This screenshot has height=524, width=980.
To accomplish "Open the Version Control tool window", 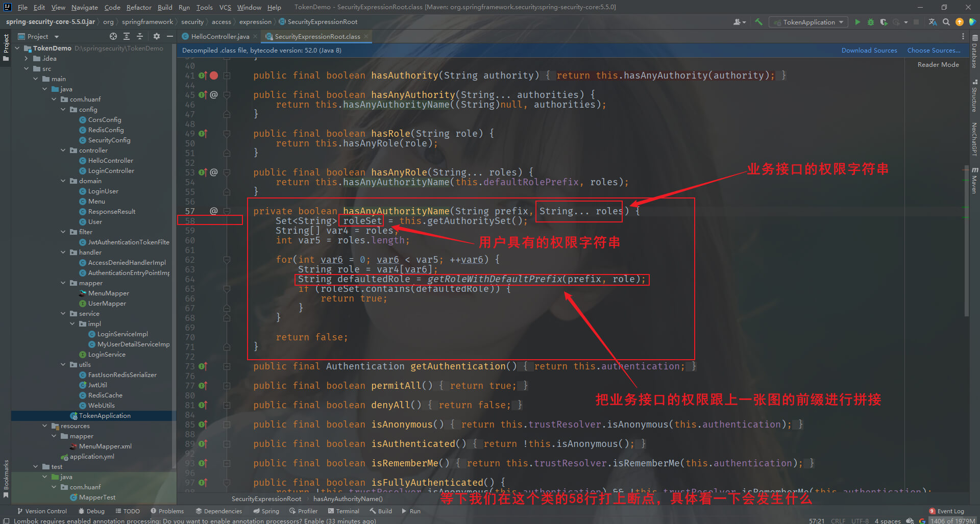I will (x=42, y=511).
